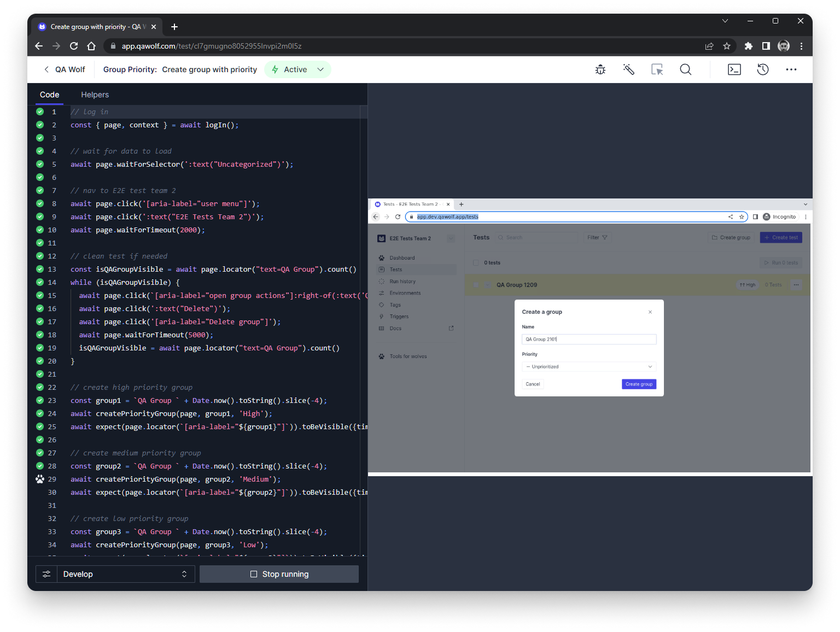Click green status check on line 1
The height and width of the screenshot is (632, 840).
[40, 112]
